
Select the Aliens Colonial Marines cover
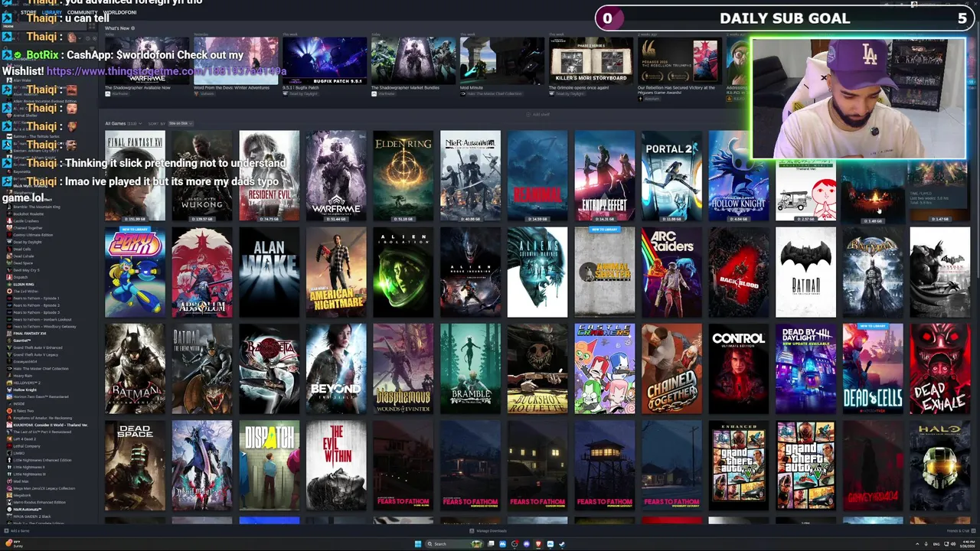click(537, 272)
